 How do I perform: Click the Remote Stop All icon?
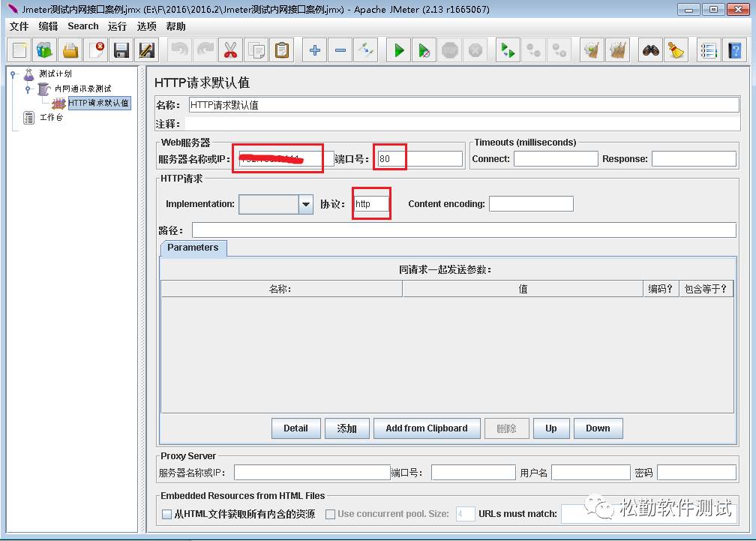[x=534, y=50]
